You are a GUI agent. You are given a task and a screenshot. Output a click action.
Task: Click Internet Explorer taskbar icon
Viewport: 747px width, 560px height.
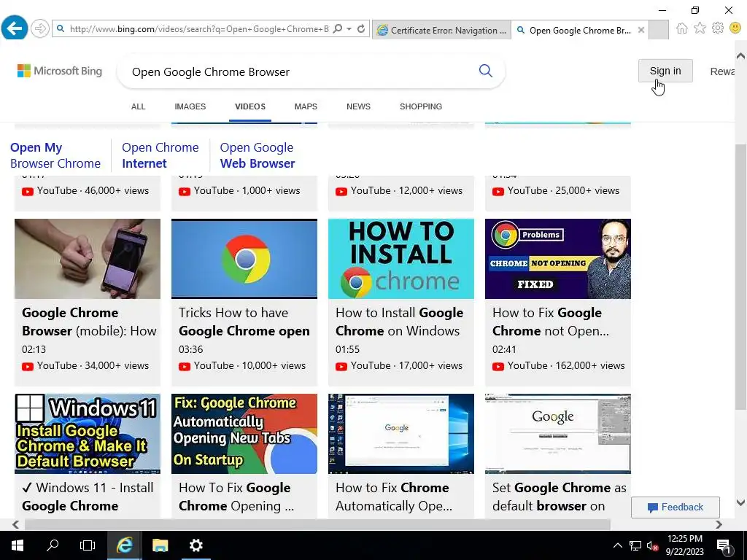pos(124,545)
